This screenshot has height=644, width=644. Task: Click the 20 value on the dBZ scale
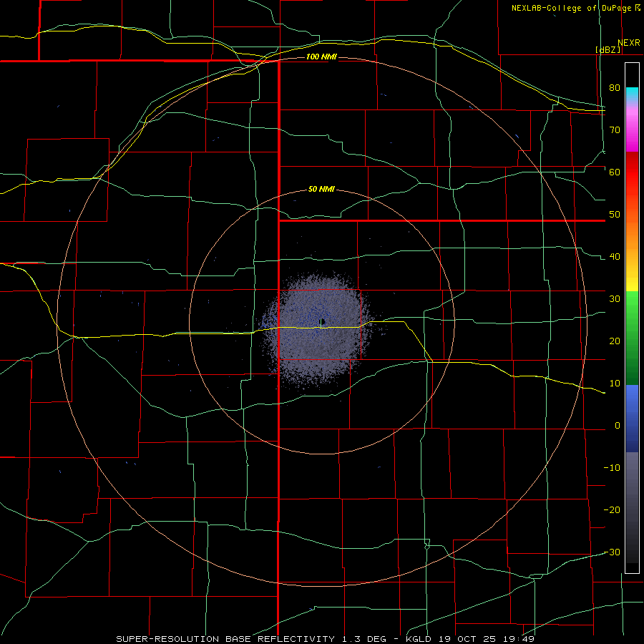click(x=615, y=341)
